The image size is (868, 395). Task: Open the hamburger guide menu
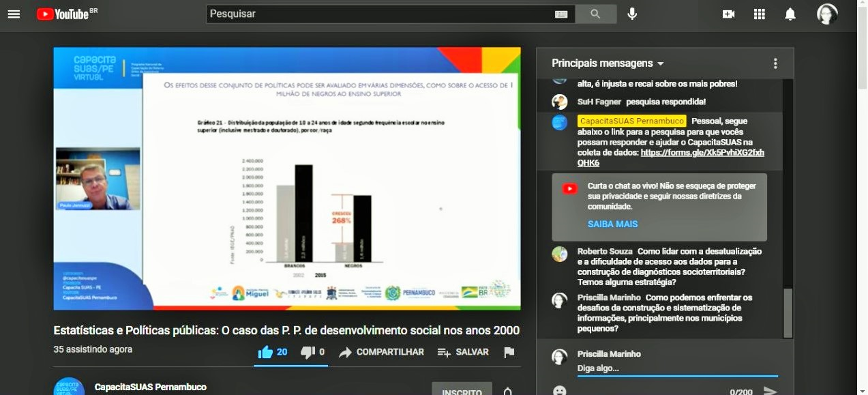click(x=14, y=14)
